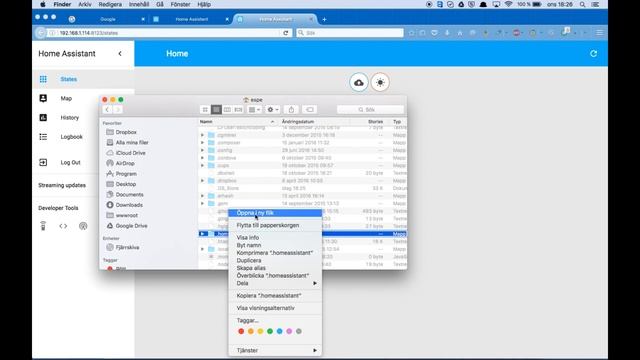Choose Öppna i ny flik from context menu
Screen dimensions: 640x360
(x=275, y=213)
